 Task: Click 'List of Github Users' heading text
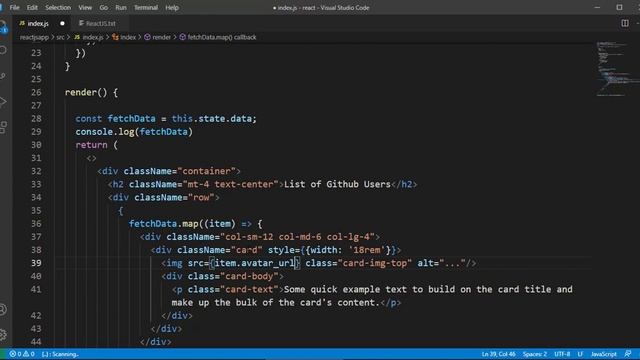click(337, 184)
